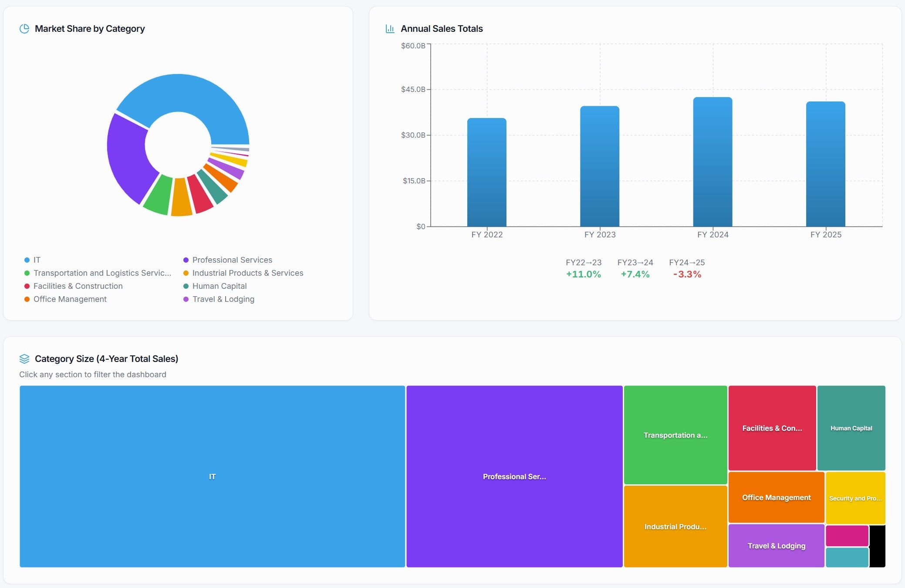This screenshot has width=905, height=588.
Task: Select the IT block in treemap
Action: (212, 476)
